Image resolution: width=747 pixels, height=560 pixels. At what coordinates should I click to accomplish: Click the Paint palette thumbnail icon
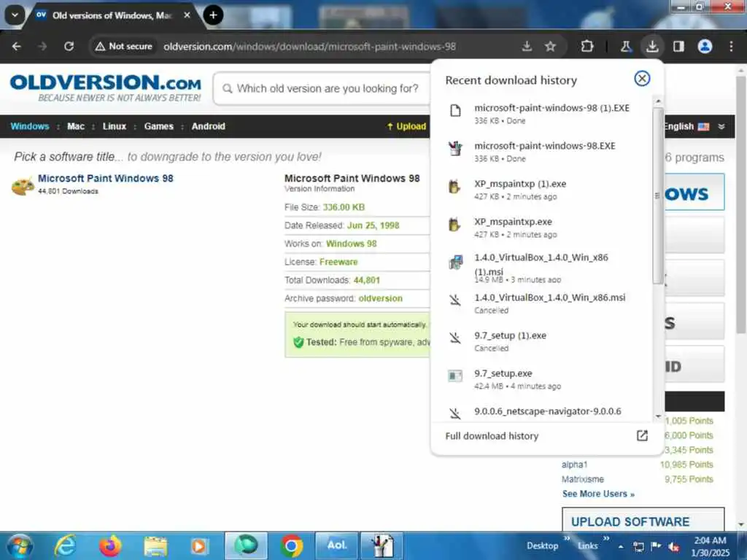pyautogui.click(x=23, y=186)
